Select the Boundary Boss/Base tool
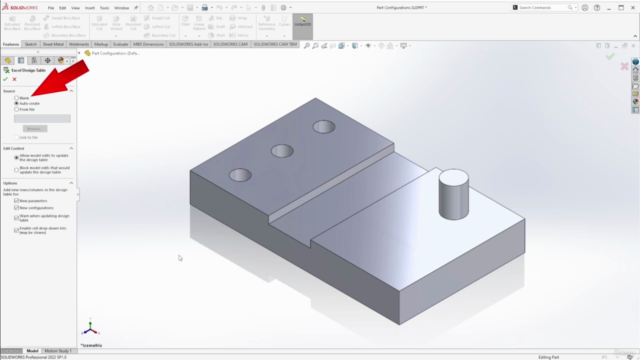This screenshot has height=360, width=640. click(64, 35)
